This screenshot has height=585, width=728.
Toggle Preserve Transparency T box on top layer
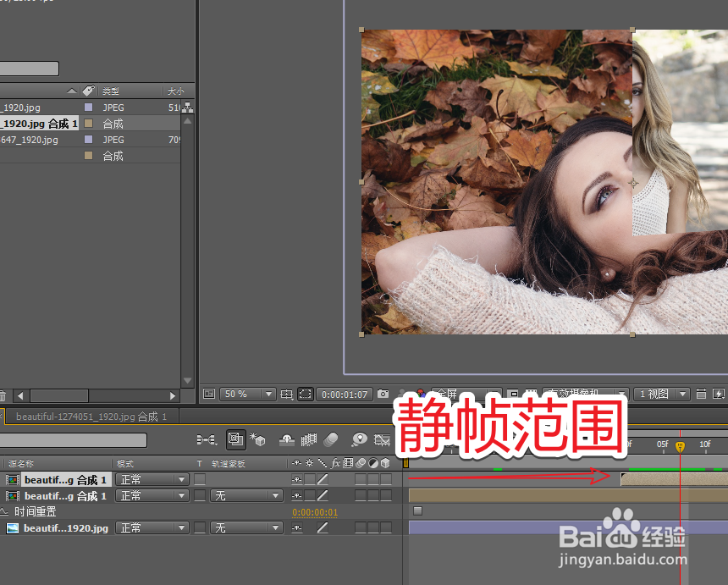200,479
